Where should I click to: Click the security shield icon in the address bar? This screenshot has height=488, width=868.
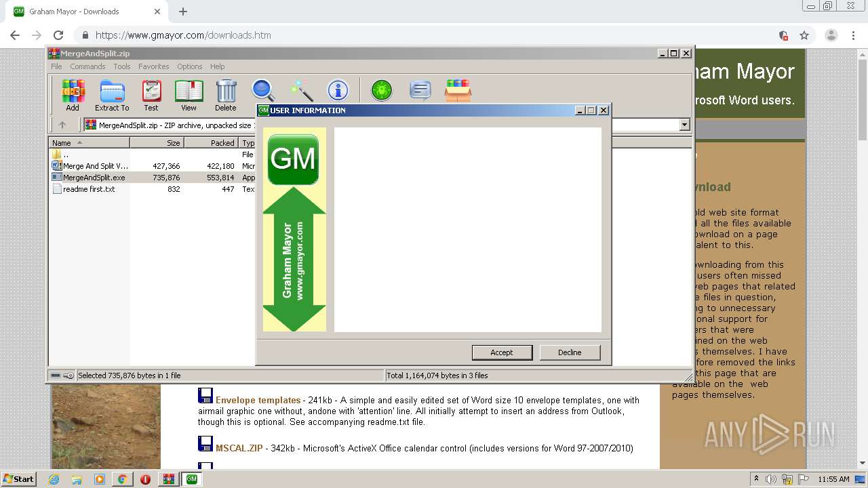tap(783, 35)
